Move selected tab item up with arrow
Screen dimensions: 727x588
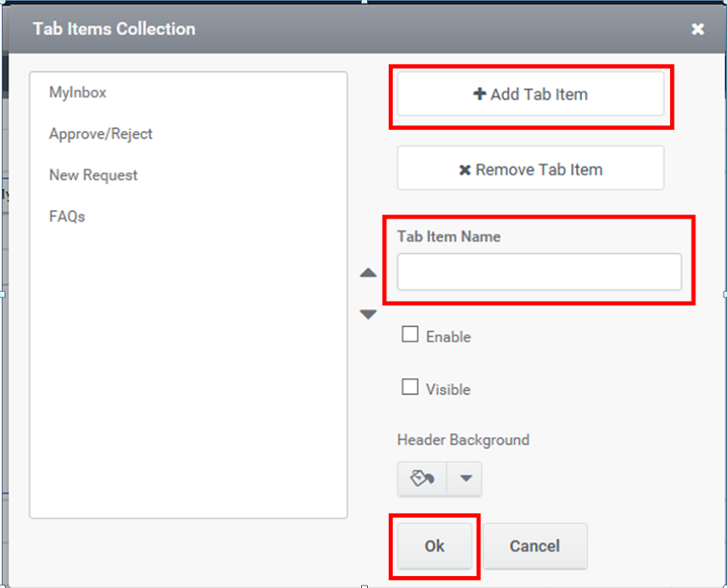tap(368, 273)
